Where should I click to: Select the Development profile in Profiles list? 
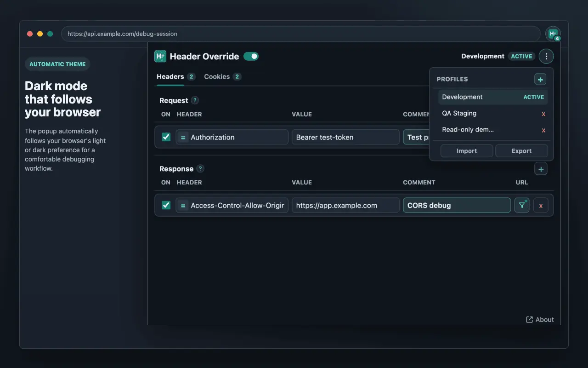[x=492, y=97]
